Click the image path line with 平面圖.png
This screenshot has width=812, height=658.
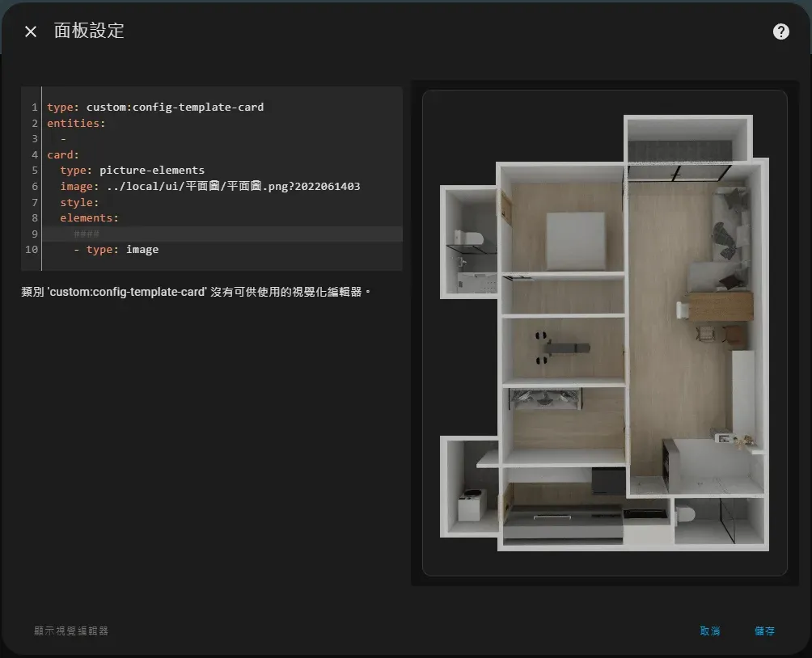pos(209,186)
